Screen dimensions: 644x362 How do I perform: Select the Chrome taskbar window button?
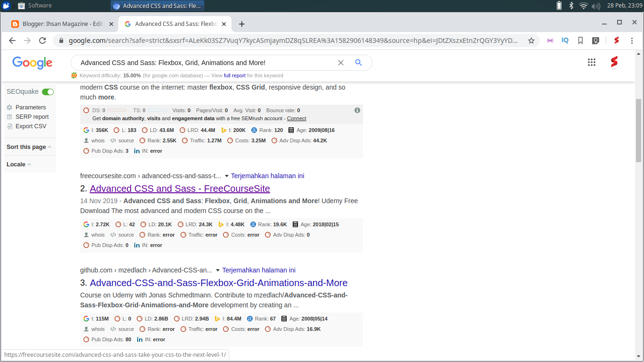point(158,6)
